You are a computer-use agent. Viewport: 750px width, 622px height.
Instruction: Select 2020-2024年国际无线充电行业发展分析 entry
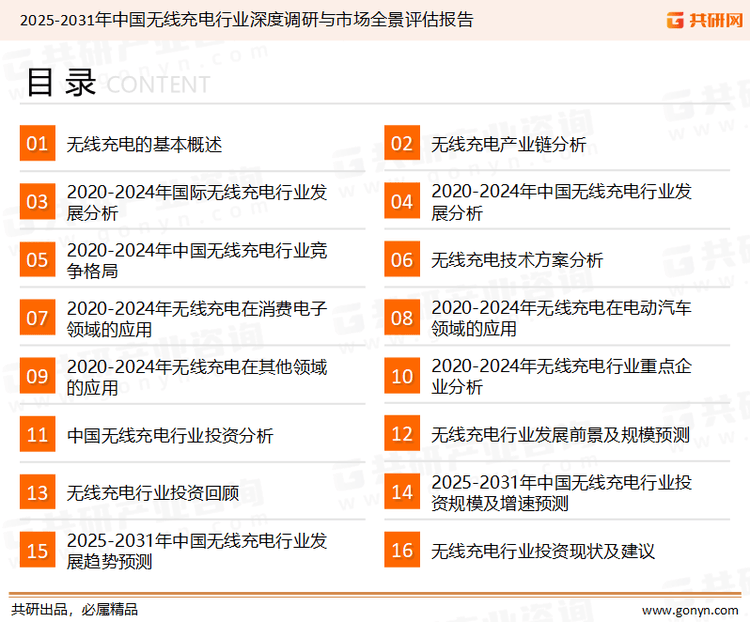(x=196, y=202)
